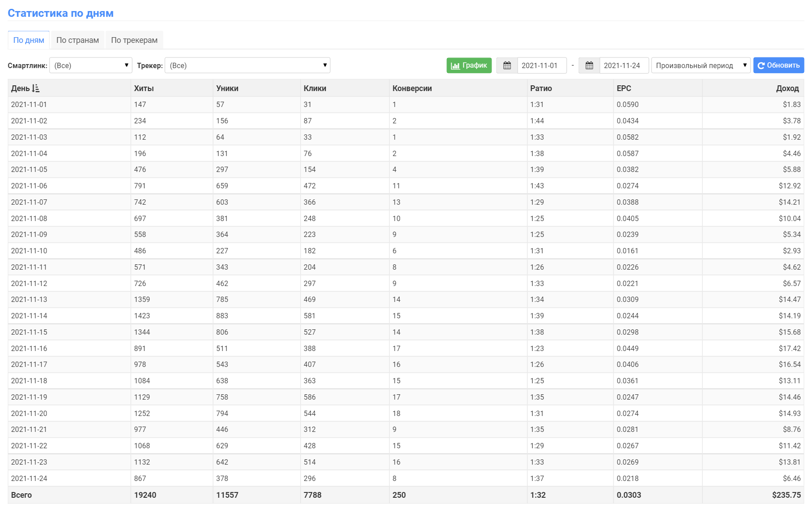Click the refresh icon on Обновить button

761,66
